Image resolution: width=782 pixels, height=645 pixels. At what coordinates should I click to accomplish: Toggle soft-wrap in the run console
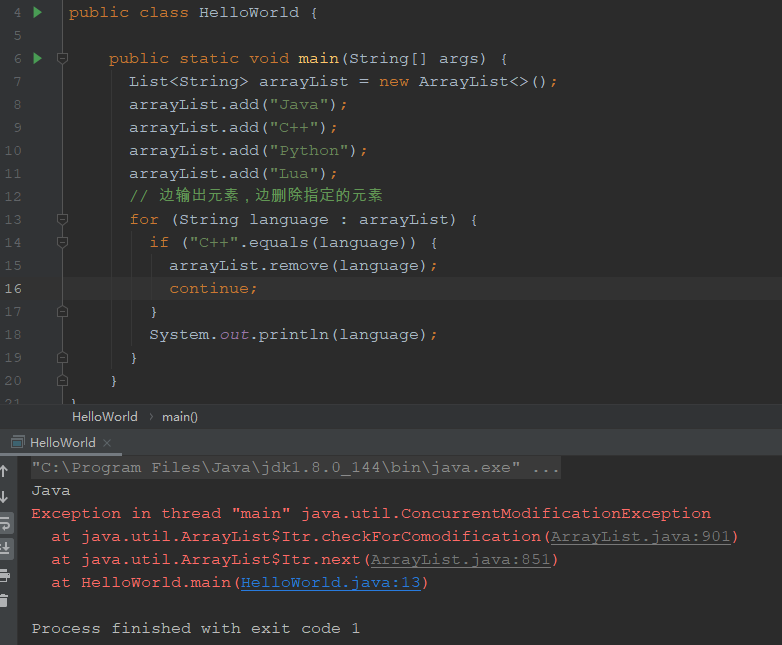(5, 522)
